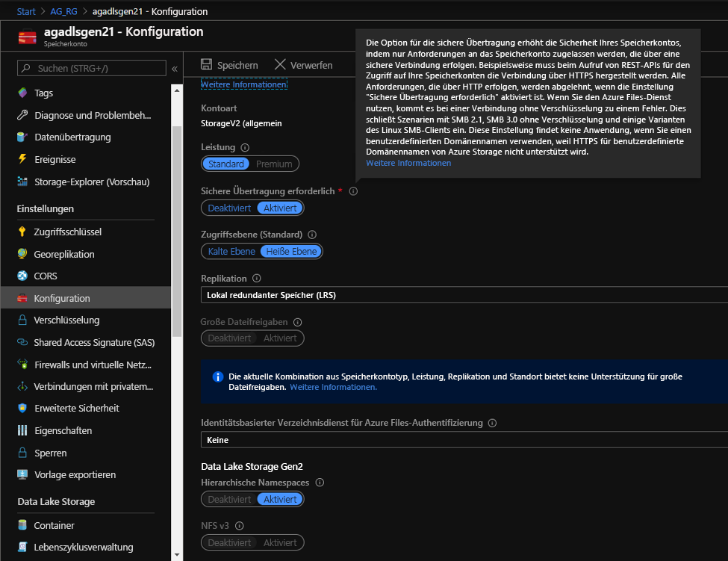Image resolution: width=728 pixels, height=561 pixels.
Task: Choose Kalte Ebene access tier
Action: [x=231, y=251]
